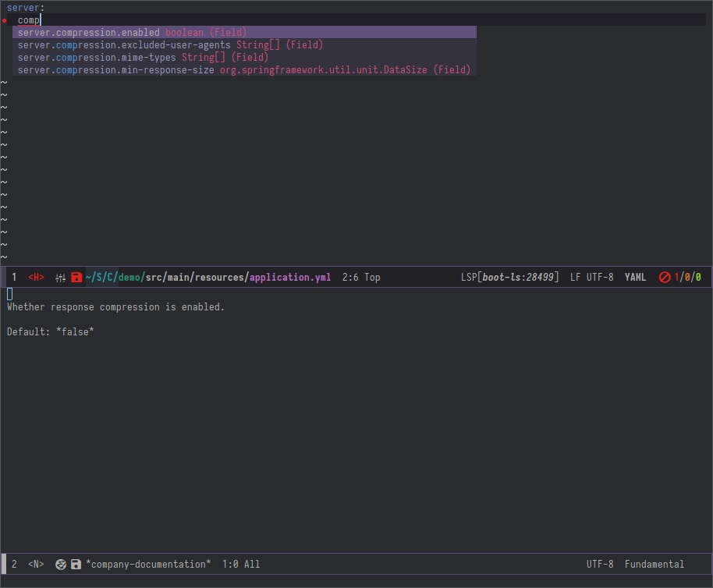Click the 'Default: *false*' documentation line
The width and height of the screenshot is (713, 588).
(51, 331)
